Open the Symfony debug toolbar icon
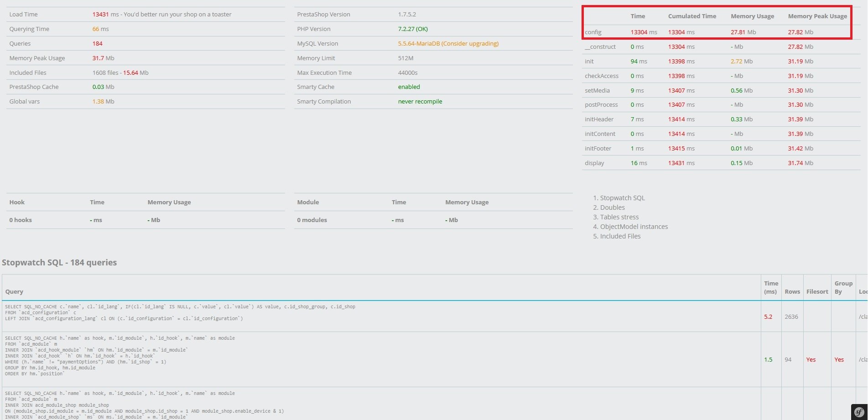 [859, 412]
